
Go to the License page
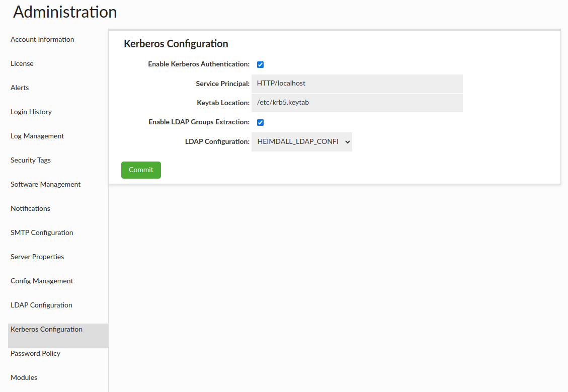click(22, 64)
